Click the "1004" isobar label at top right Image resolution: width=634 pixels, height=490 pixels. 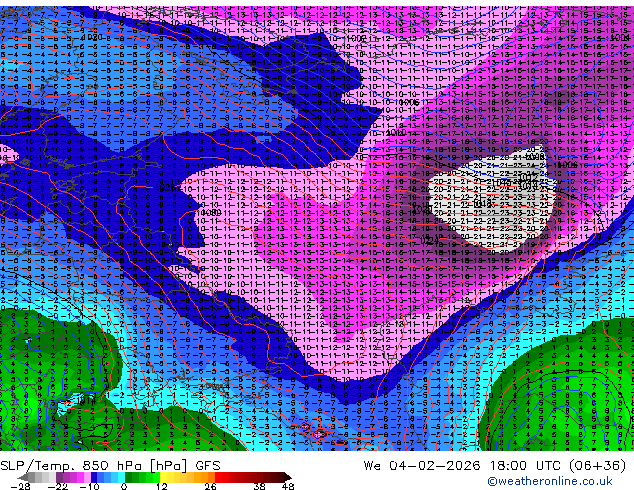click(x=620, y=38)
